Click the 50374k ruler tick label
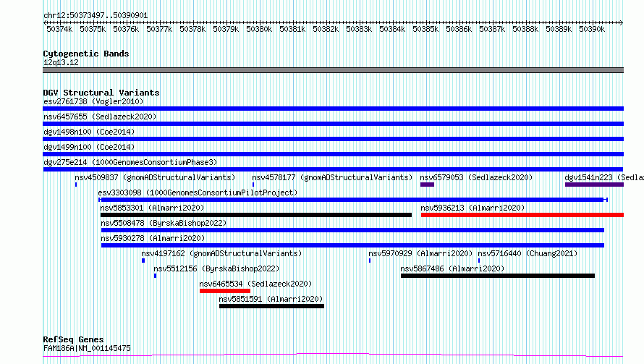 coord(59,30)
